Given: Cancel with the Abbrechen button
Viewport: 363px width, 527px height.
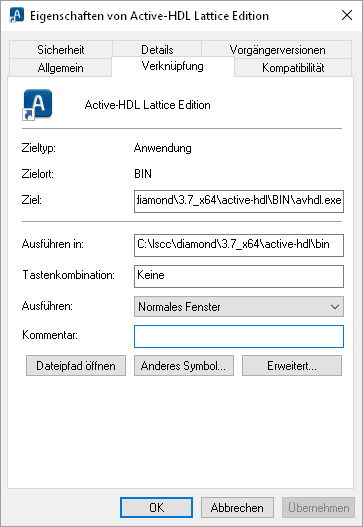Looking at the screenshot, I should coord(237,508).
